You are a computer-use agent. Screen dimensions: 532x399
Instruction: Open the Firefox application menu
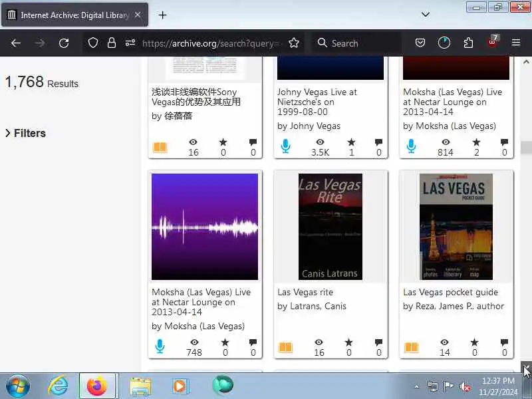(516, 43)
